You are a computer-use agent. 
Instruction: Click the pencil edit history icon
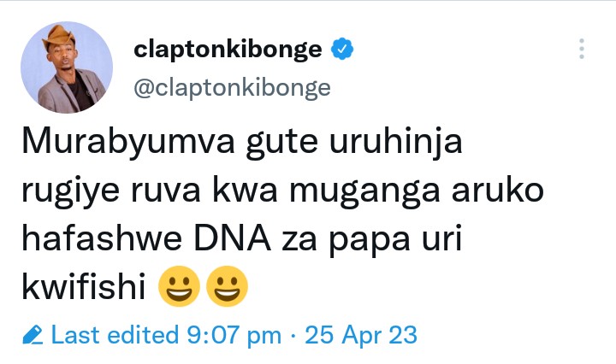(x=33, y=334)
